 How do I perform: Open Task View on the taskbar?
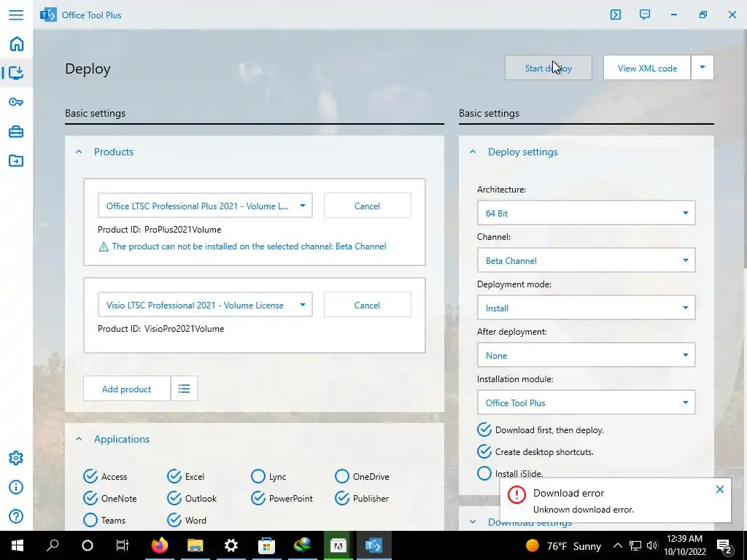tap(123, 545)
